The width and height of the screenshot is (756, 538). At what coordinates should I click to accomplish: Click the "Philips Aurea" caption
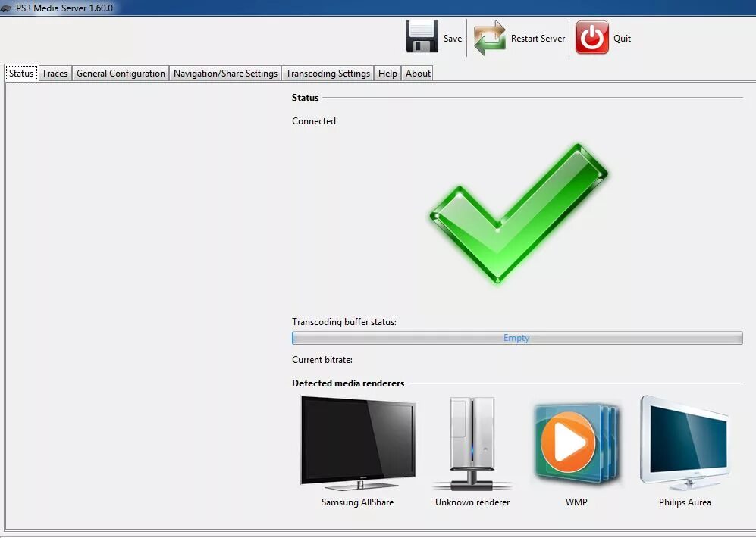coord(685,502)
